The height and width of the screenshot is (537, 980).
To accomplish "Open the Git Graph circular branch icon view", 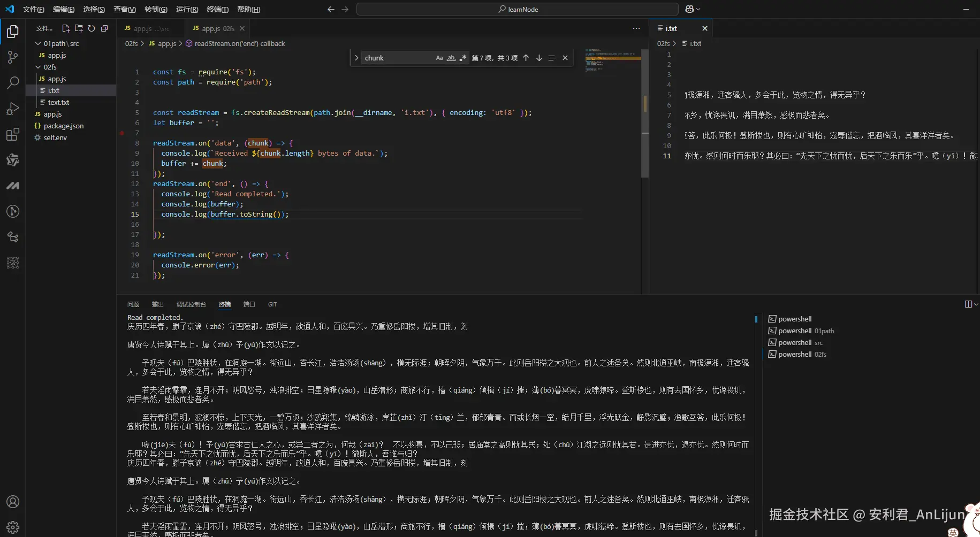I will (x=13, y=211).
